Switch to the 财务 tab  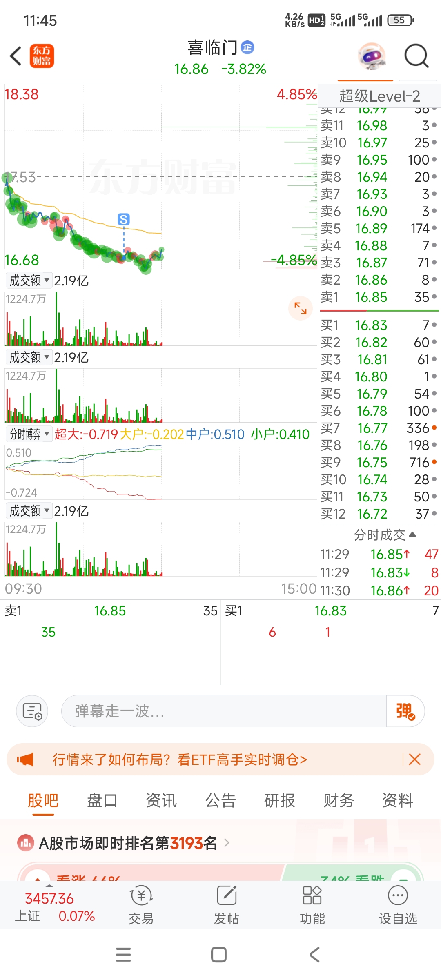pos(339,800)
